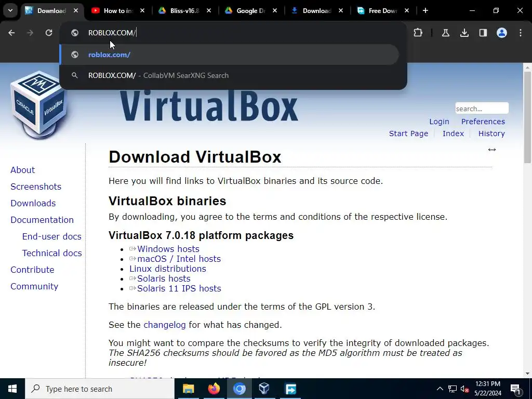Close the Bliss-v16 tab

(209, 11)
